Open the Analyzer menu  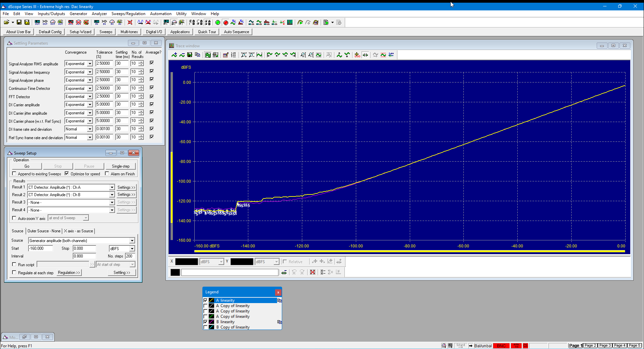[99, 14]
